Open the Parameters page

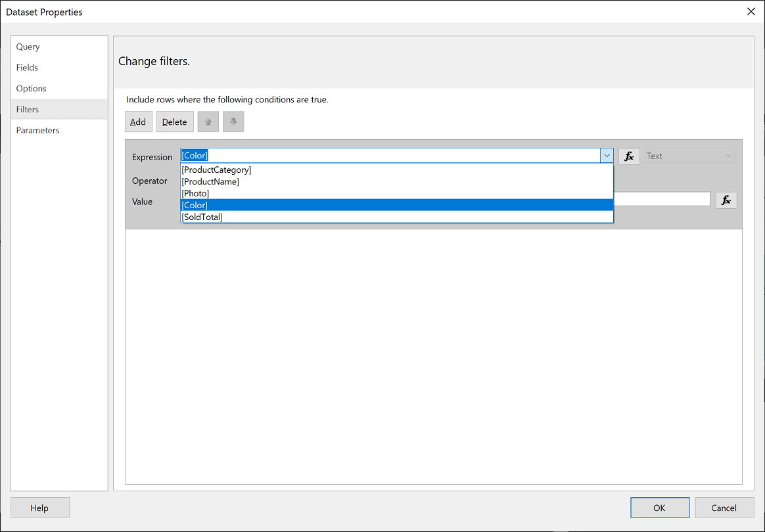[37, 130]
